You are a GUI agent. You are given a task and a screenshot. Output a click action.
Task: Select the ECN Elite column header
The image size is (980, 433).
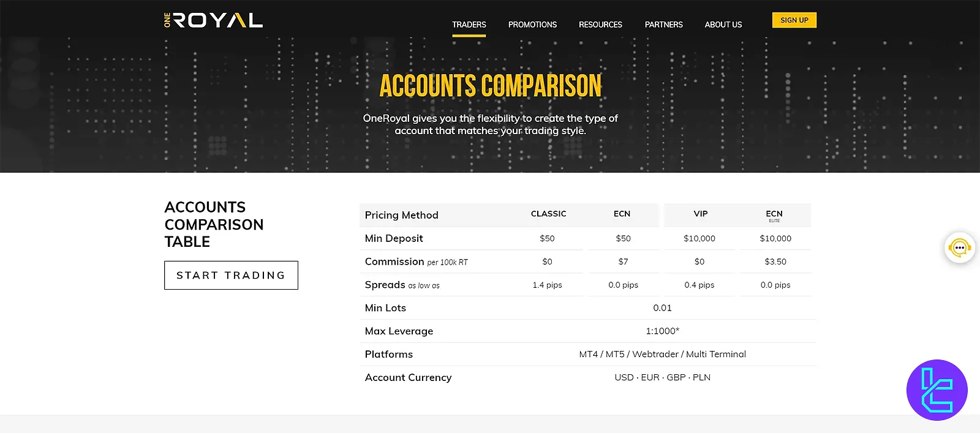coord(774,215)
